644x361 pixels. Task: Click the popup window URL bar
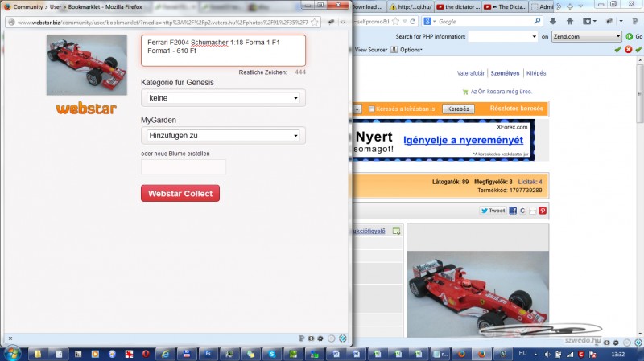(163, 23)
